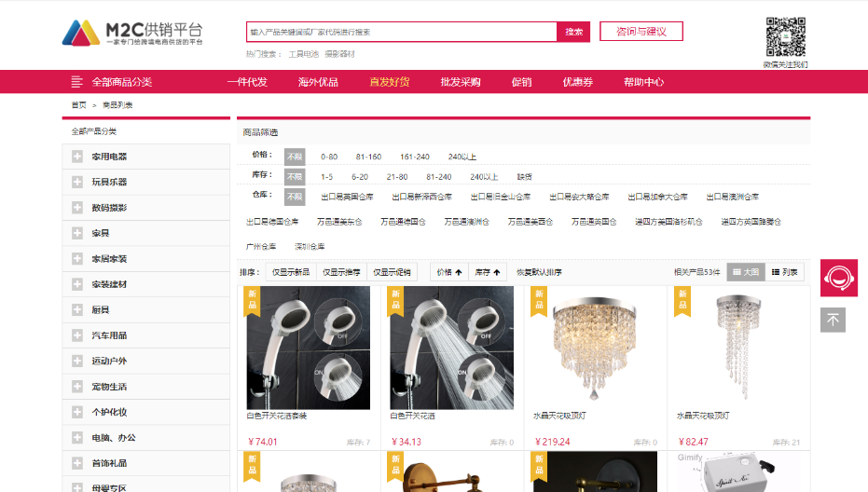Open the red customer service headset icon
The image size is (868, 492).
(838, 278)
